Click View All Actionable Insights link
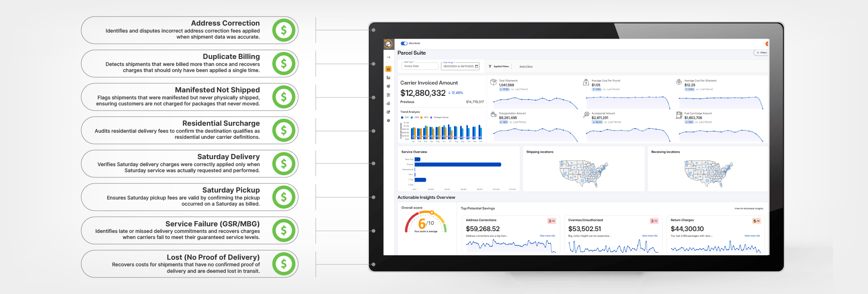 [749, 209]
